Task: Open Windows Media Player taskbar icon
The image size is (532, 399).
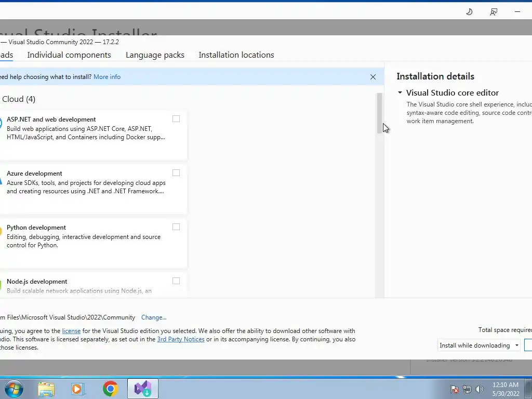Action: tap(77, 389)
